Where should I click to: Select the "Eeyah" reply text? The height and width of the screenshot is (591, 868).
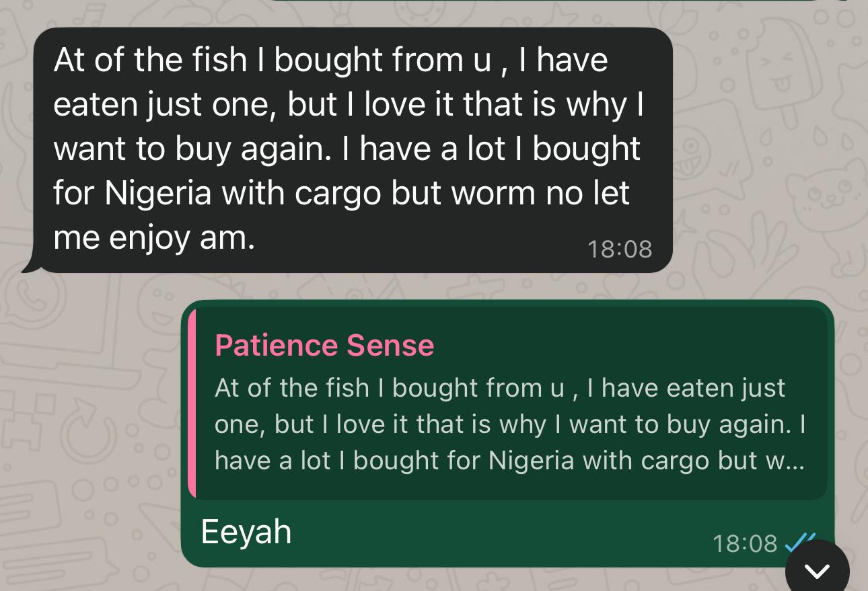point(246,533)
